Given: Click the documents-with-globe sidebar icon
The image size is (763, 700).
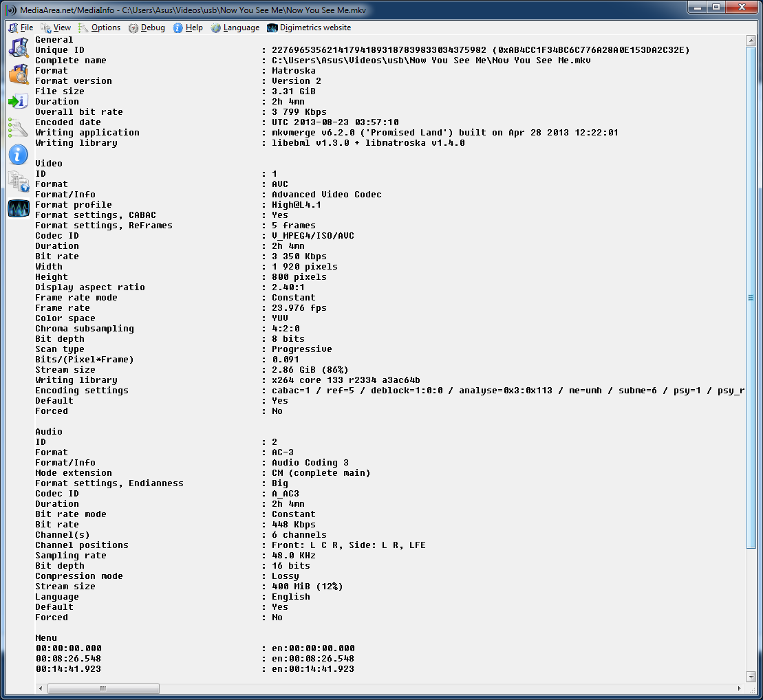Looking at the screenshot, I should 19,182.
